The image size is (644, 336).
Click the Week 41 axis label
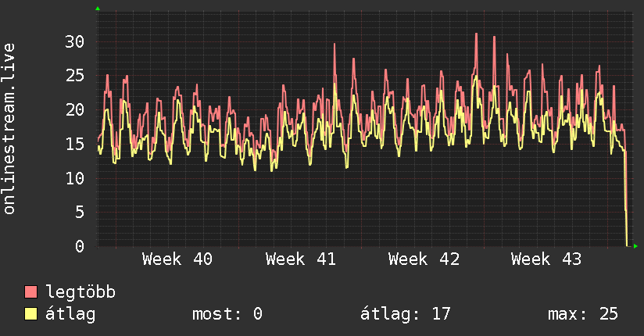(301, 259)
